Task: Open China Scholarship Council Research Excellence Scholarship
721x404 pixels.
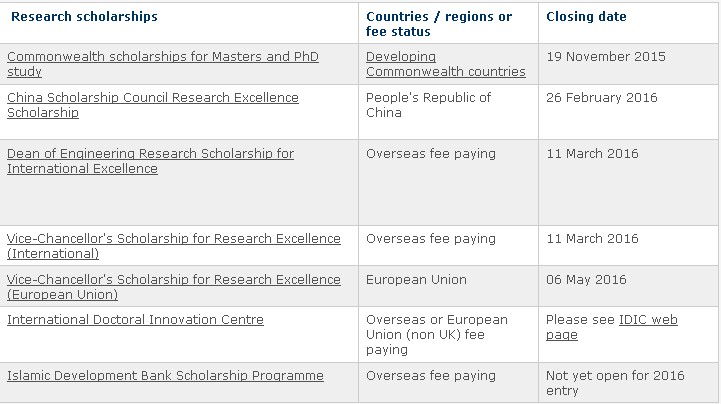Action: (153, 105)
